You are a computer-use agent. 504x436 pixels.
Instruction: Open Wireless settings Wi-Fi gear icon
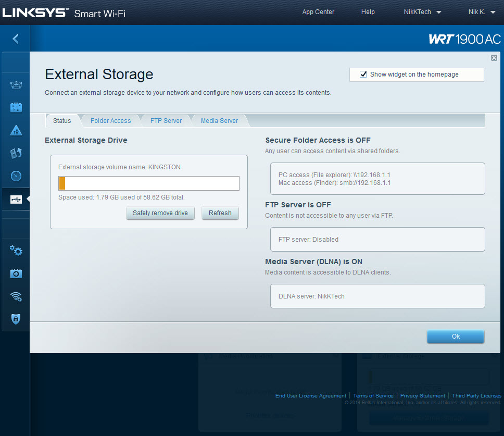click(x=16, y=296)
